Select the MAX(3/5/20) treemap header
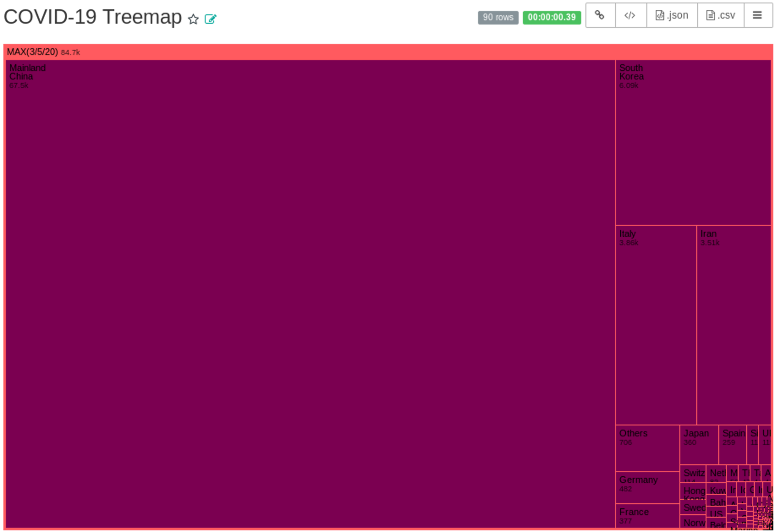 [388, 52]
